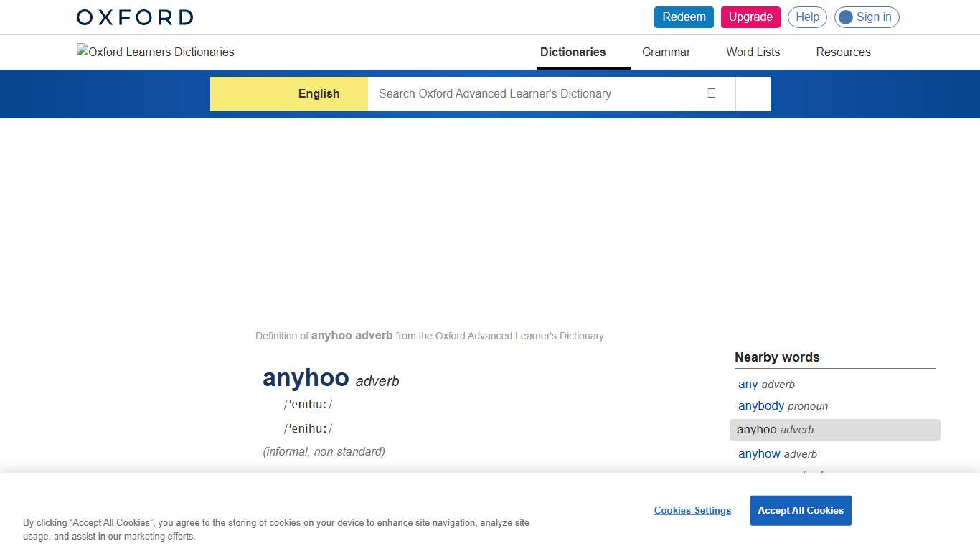Open Cookies Settings
The image size is (980, 551).
pyautogui.click(x=692, y=510)
